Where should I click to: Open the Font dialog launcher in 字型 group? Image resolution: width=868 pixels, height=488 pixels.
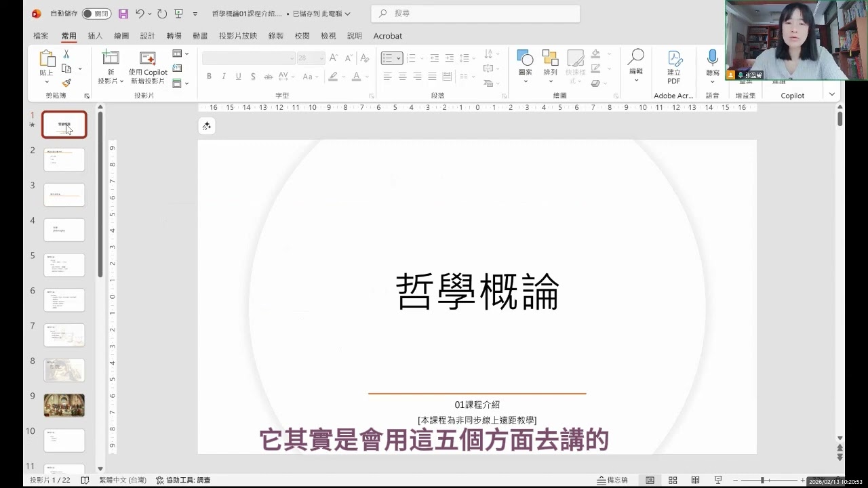point(372,96)
